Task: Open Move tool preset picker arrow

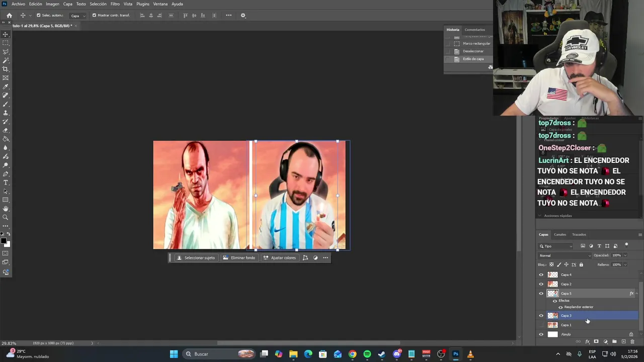Action: point(30,16)
